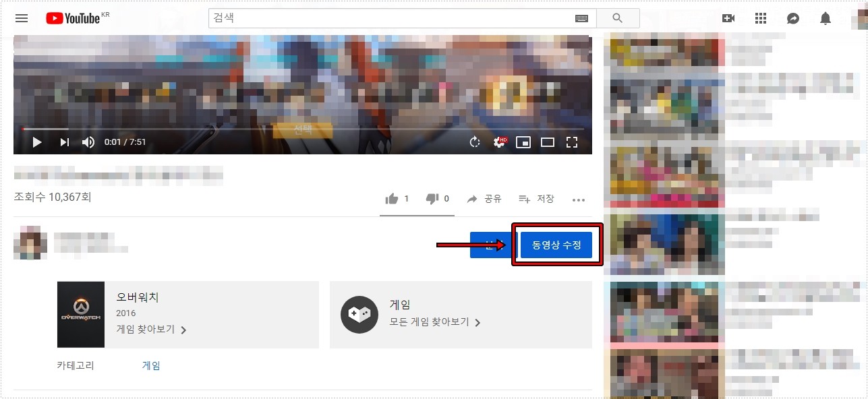
Task: Click the 저장 save button
Action: [536, 199]
